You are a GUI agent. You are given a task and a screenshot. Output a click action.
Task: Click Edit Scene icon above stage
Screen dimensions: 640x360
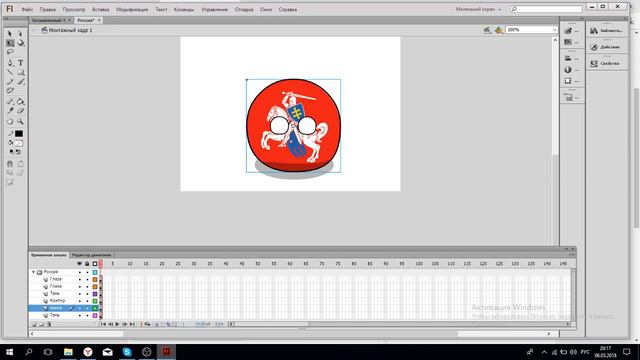click(x=487, y=30)
